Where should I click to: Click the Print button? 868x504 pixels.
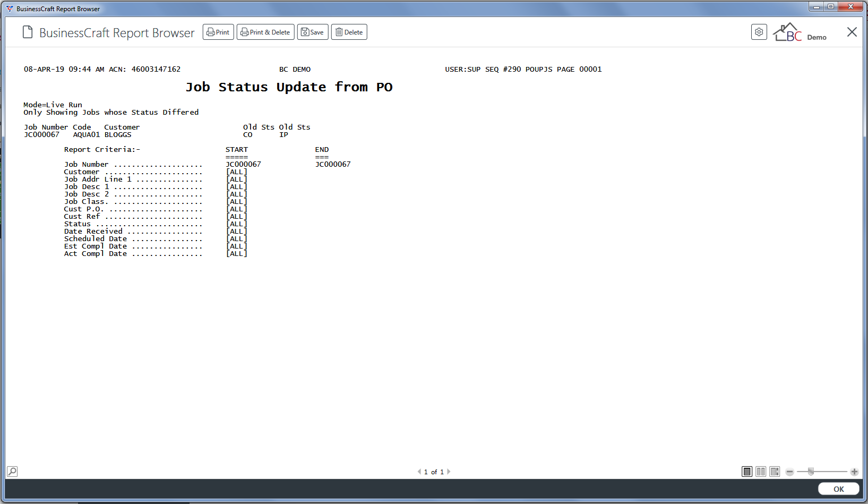tap(218, 32)
